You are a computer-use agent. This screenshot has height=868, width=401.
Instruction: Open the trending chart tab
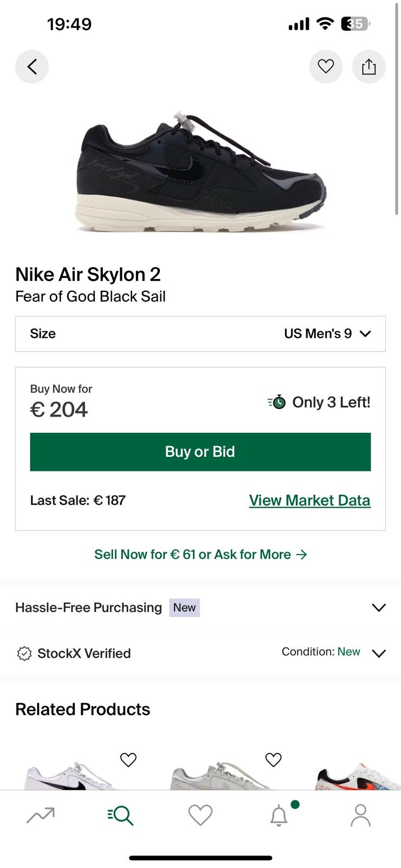[41, 815]
